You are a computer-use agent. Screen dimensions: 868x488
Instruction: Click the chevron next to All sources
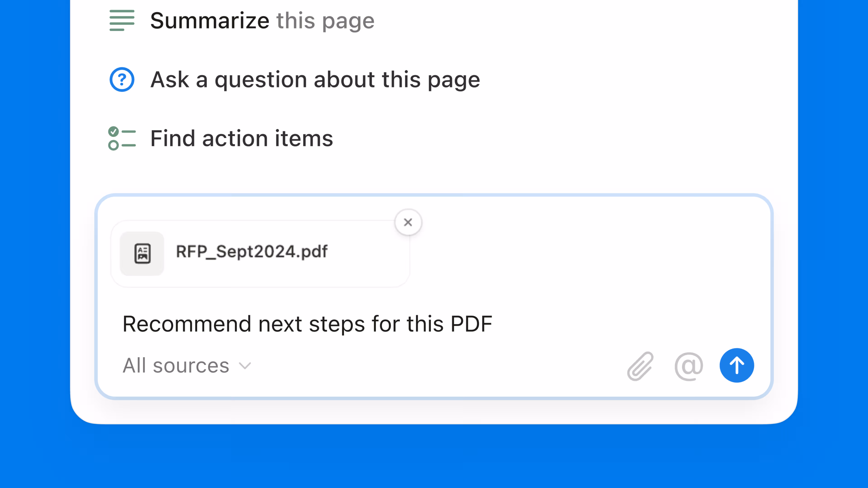[x=245, y=365]
